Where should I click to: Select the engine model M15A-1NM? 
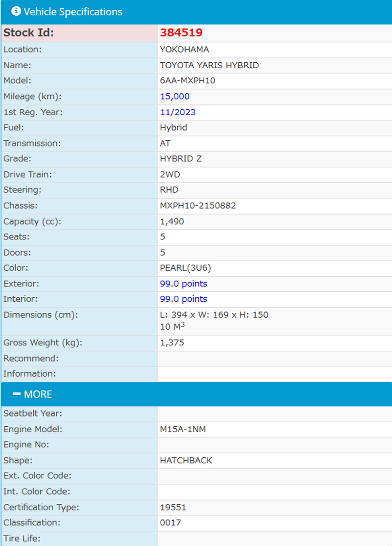(x=183, y=429)
